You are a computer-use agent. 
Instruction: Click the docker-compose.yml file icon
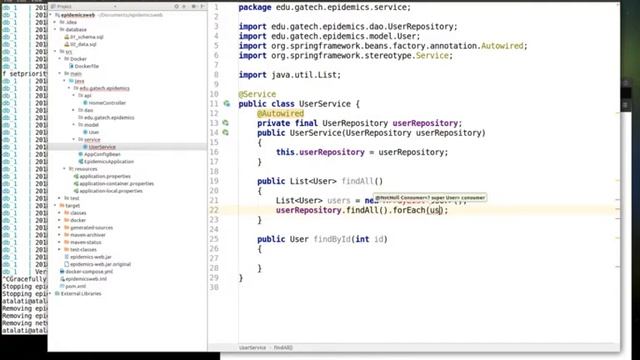coord(62,271)
